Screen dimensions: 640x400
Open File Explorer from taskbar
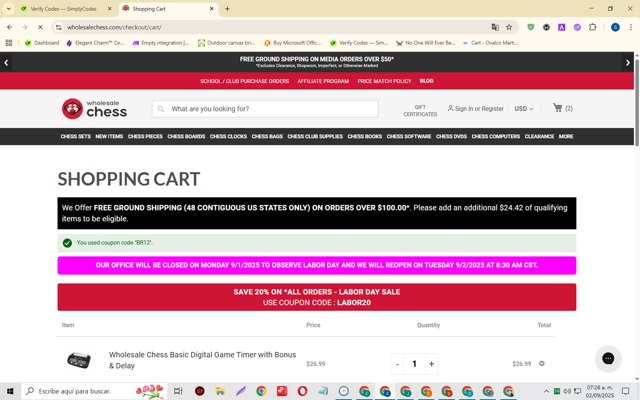(x=220, y=391)
